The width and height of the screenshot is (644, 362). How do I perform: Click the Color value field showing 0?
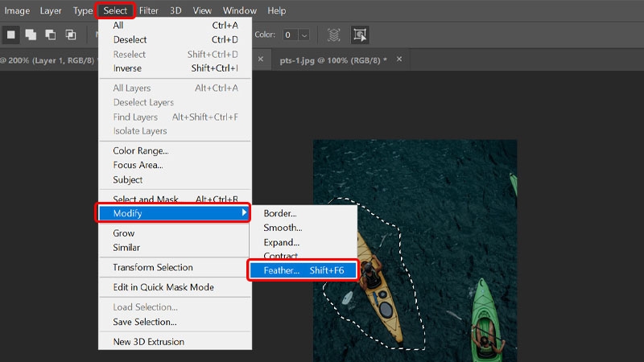point(291,35)
